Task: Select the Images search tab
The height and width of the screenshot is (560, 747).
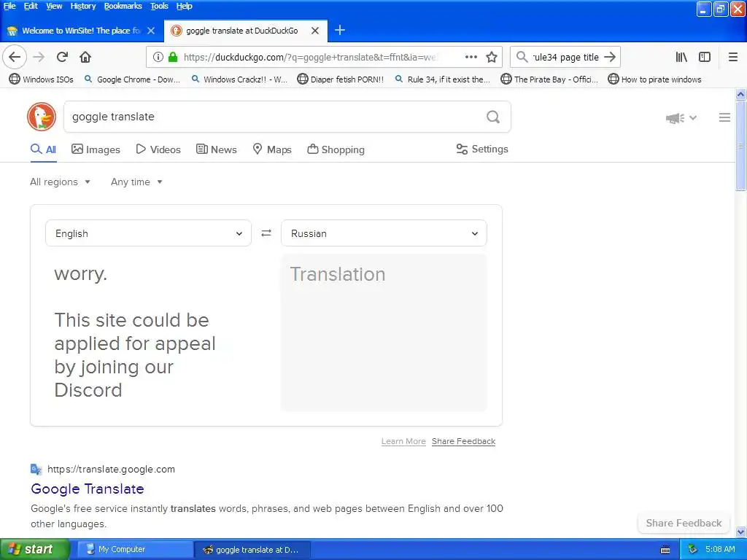Action: (96, 149)
